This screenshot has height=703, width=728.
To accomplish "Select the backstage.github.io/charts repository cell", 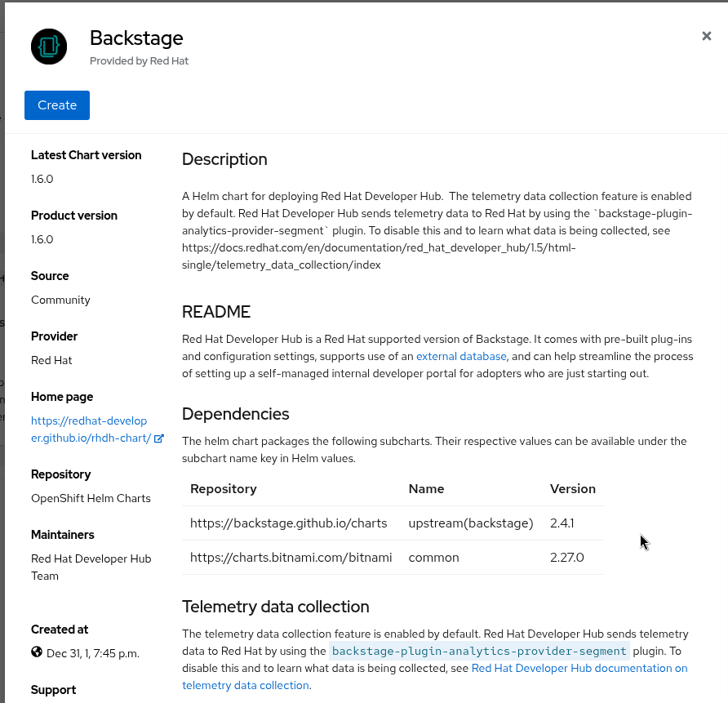I will point(288,523).
